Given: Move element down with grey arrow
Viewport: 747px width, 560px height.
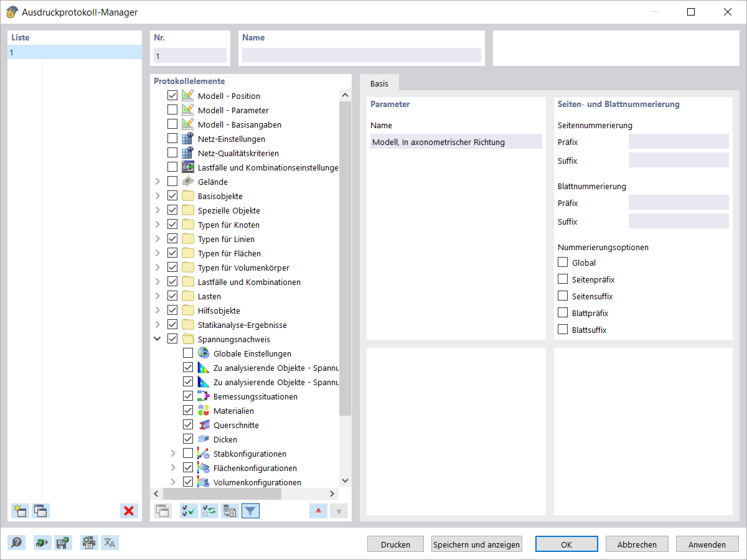Looking at the screenshot, I should point(339,511).
